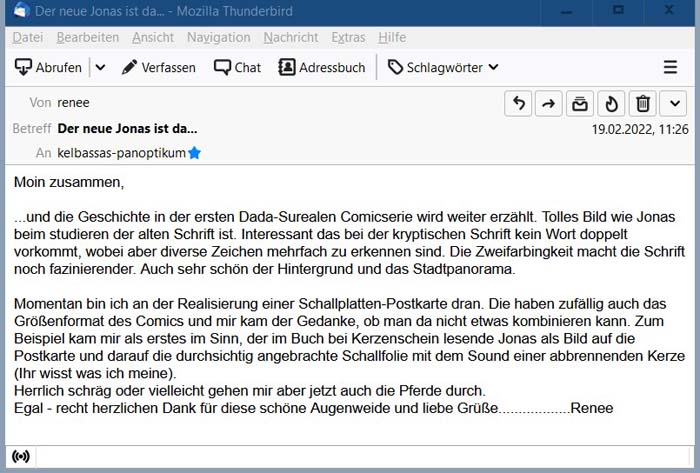Open the Nachricht menu
The height and width of the screenshot is (473, 700).
(x=291, y=37)
